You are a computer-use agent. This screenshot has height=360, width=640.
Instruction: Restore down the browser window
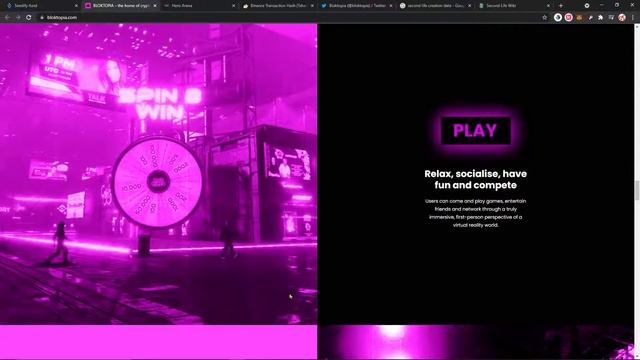click(617, 5)
